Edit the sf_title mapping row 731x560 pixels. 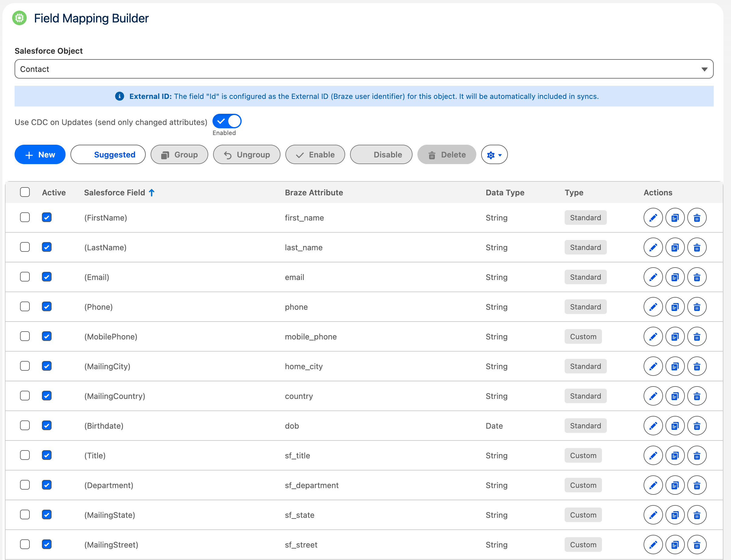(x=653, y=455)
